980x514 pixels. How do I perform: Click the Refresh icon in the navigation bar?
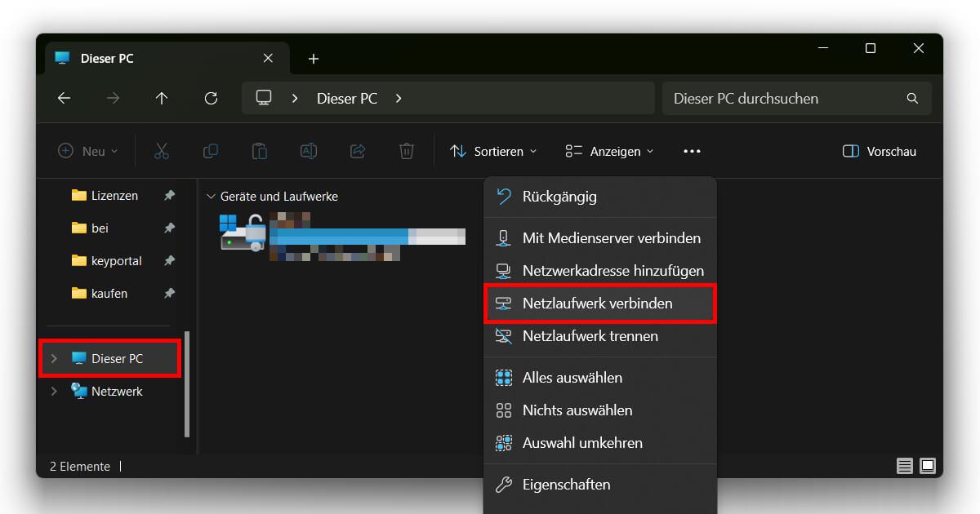(x=211, y=98)
